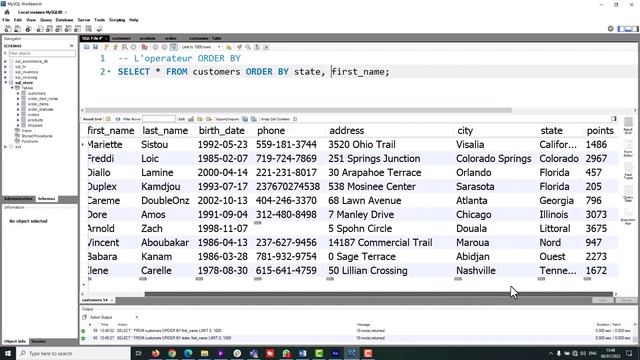Screen dimensions: 640x360
Task: Create new stored procedure toolbar icon
Action: pyautogui.click(x=68, y=29)
